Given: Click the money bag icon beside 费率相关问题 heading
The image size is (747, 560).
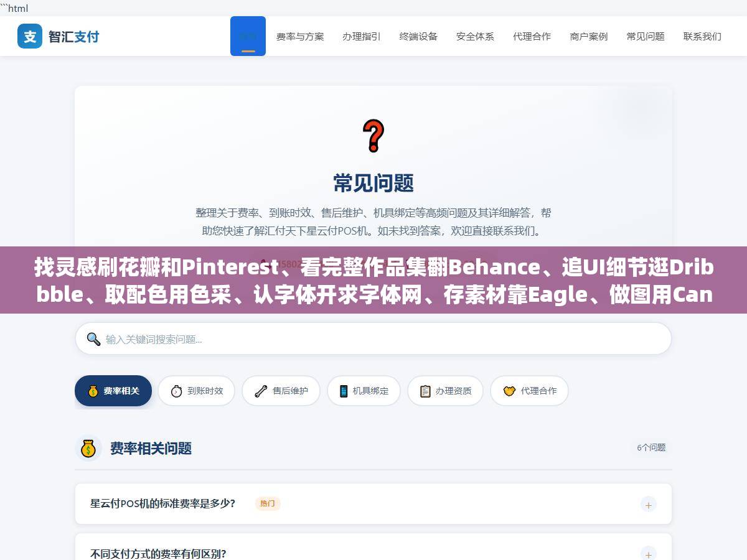Looking at the screenshot, I should 88,448.
